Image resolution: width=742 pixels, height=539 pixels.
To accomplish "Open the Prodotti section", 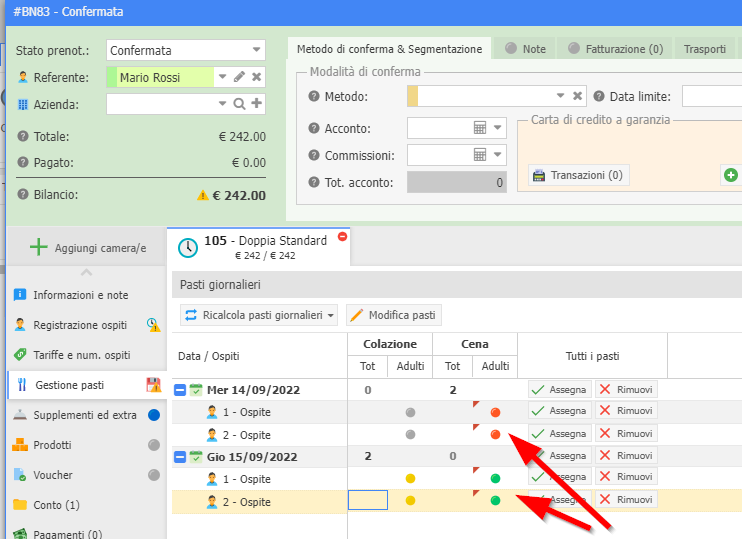I will pos(87,445).
